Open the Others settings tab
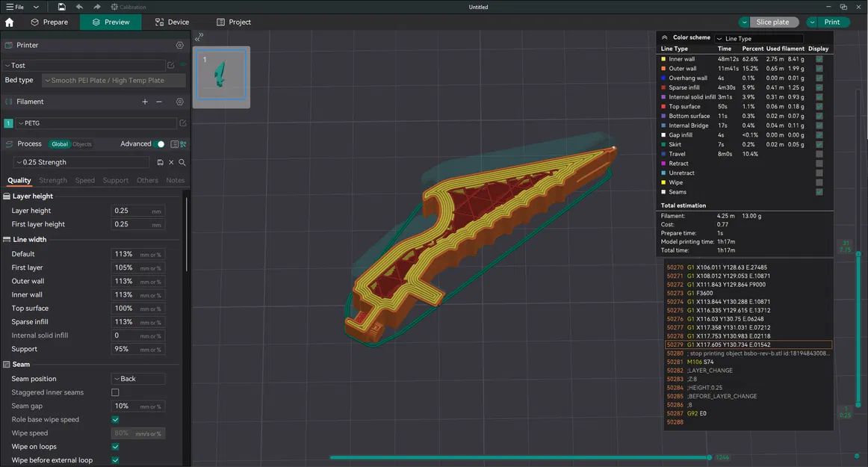 point(147,181)
